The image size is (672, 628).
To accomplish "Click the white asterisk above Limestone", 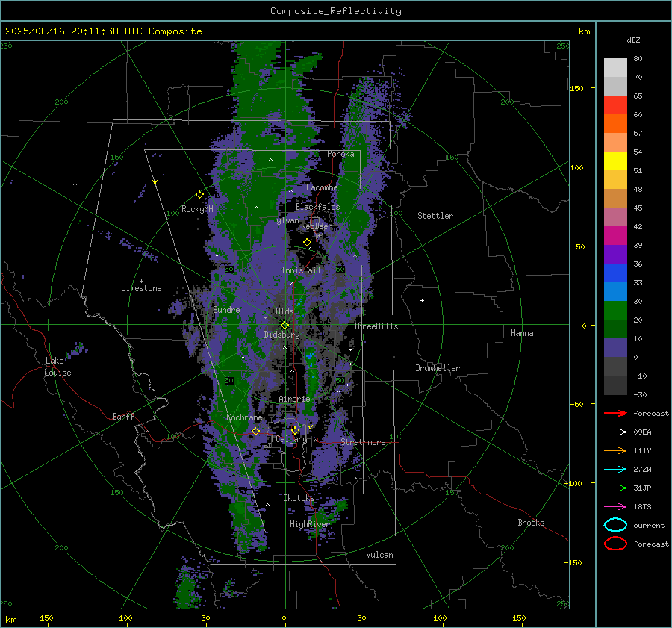I will (141, 282).
